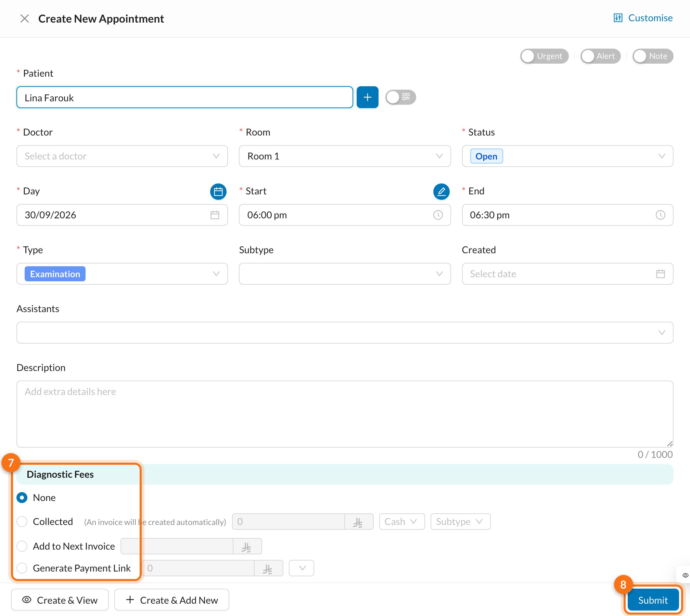Viewport: 690px width, 616px height.
Task: Click the blue calendar icon beside Day
Action: (x=218, y=191)
